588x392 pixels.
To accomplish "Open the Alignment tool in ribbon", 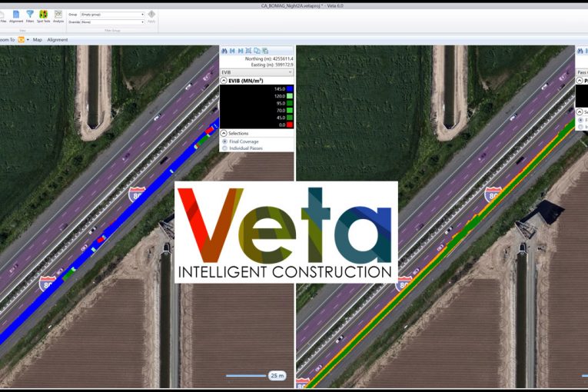I will click(15, 16).
